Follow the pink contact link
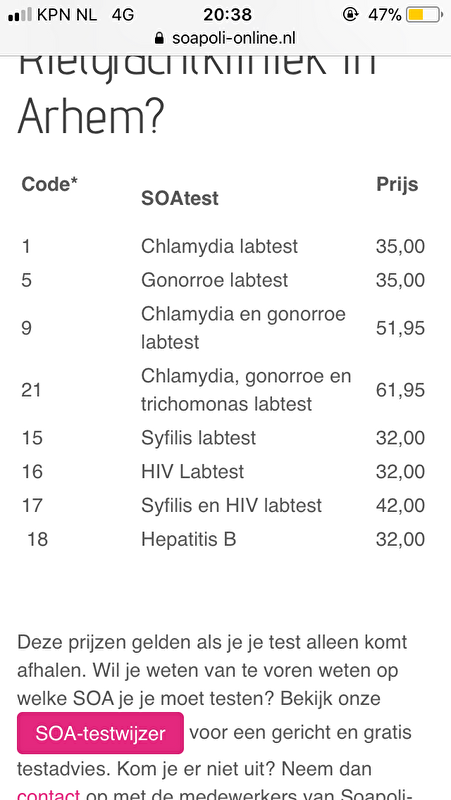The image size is (451, 800). [48, 794]
